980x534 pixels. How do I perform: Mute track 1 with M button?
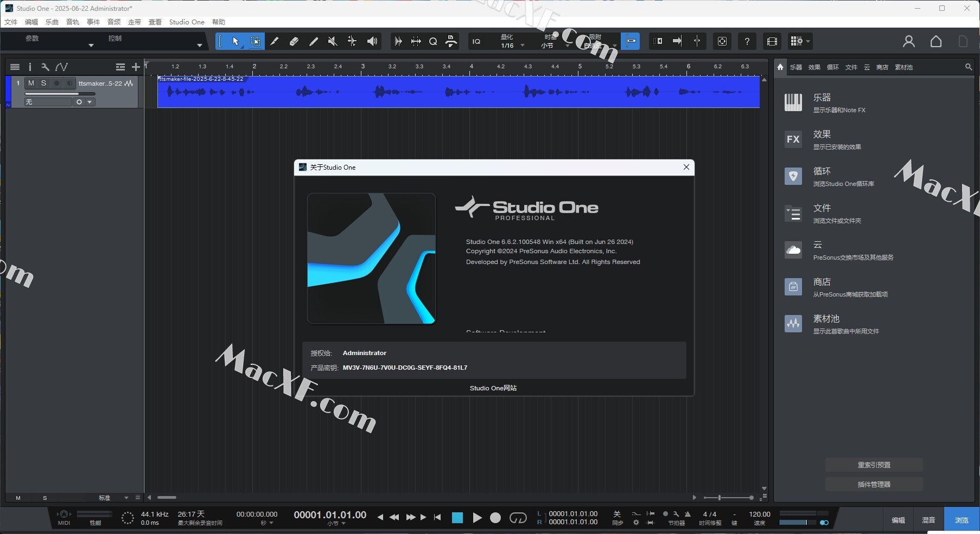pos(31,83)
